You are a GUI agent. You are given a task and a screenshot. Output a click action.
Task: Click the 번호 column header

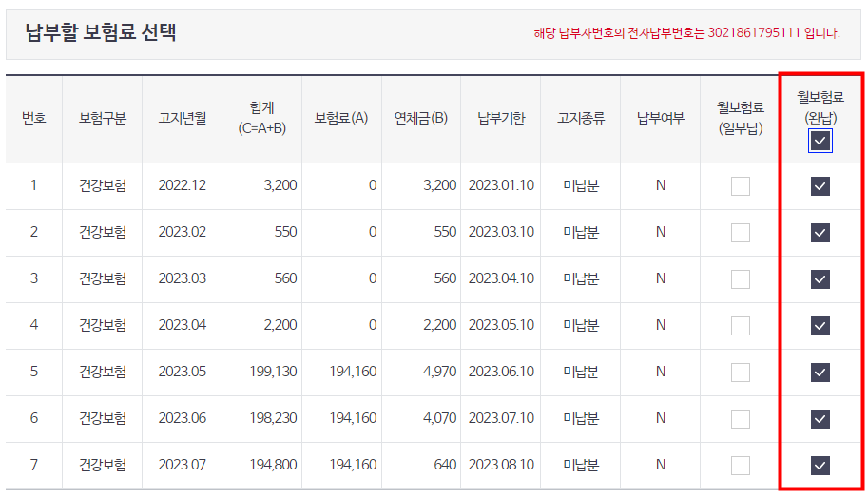(34, 118)
